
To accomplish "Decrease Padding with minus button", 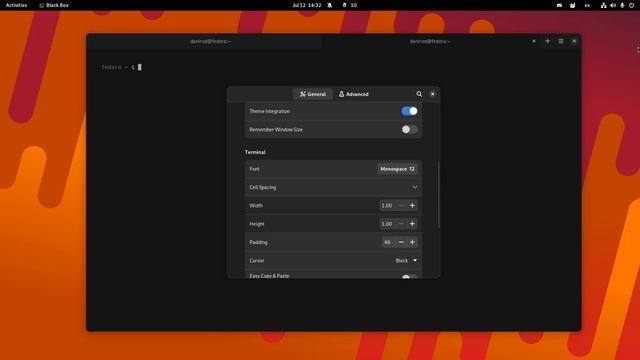I will coord(401,242).
